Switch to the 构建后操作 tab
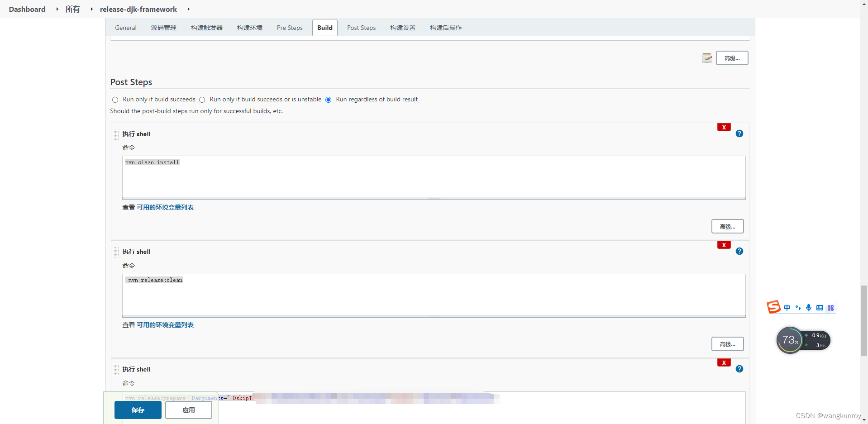The width and height of the screenshot is (868, 424). point(446,28)
